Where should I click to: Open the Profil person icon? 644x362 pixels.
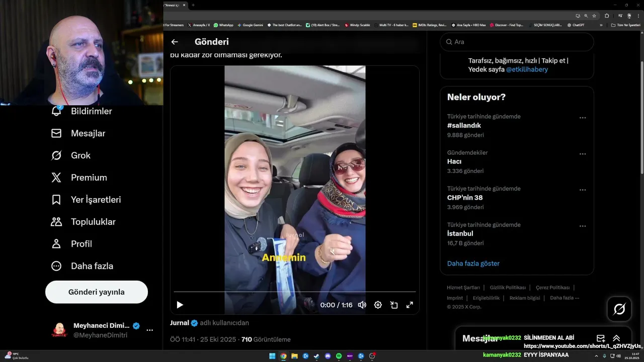point(56,244)
